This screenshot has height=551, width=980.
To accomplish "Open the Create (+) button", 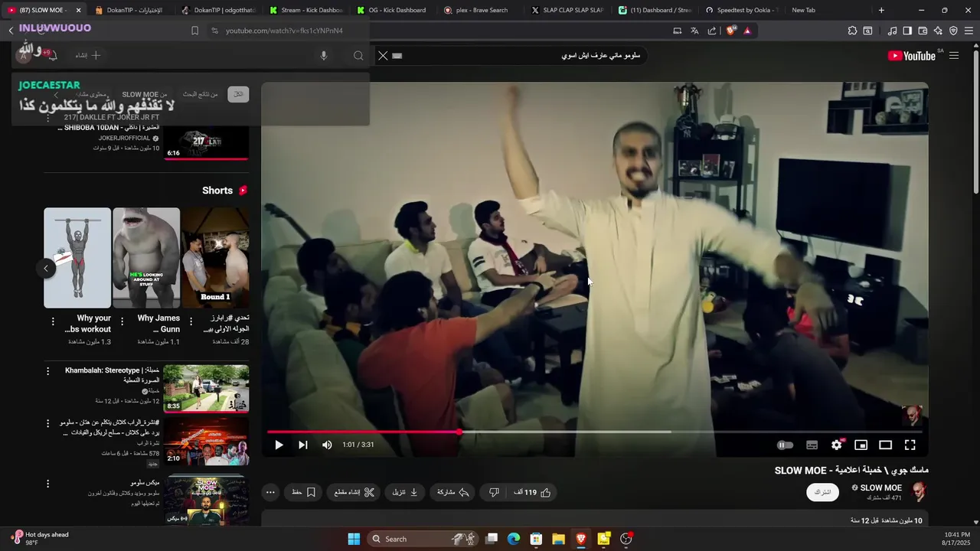I will click(88, 55).
